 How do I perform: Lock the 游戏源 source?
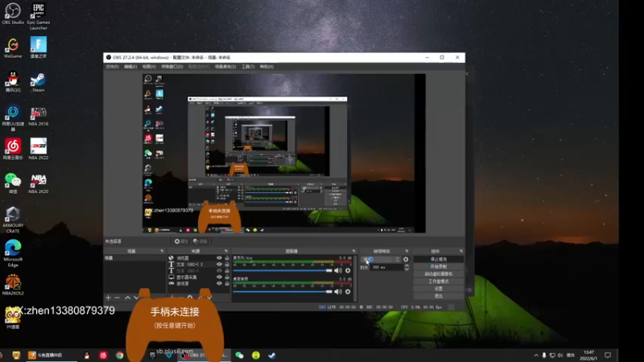tap(227, 283)
